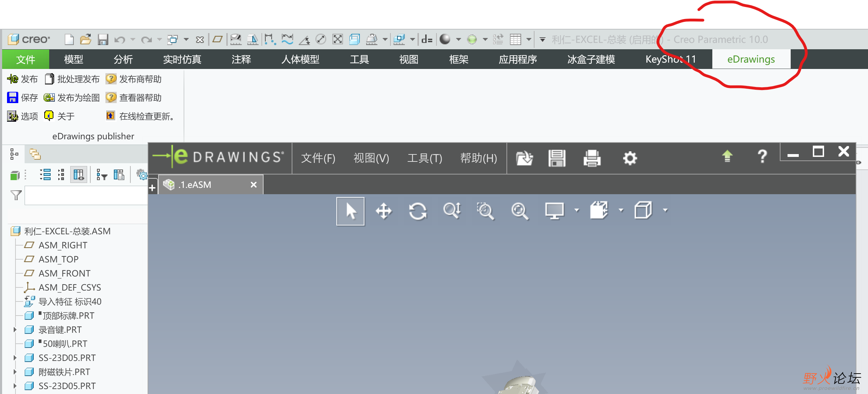Select 50喇叭.PRT in model tree
The width and height of the screenshot is (868, 394).
tap(56, 344)
